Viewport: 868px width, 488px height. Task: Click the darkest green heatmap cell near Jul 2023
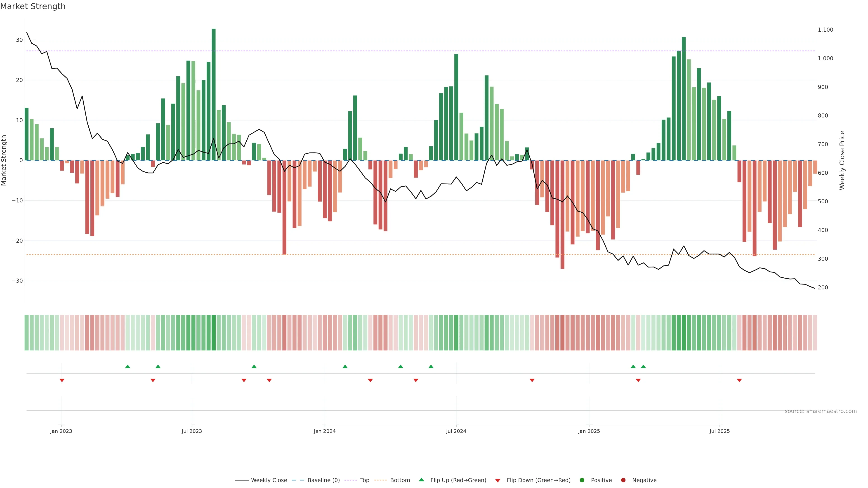coord(214,333)
